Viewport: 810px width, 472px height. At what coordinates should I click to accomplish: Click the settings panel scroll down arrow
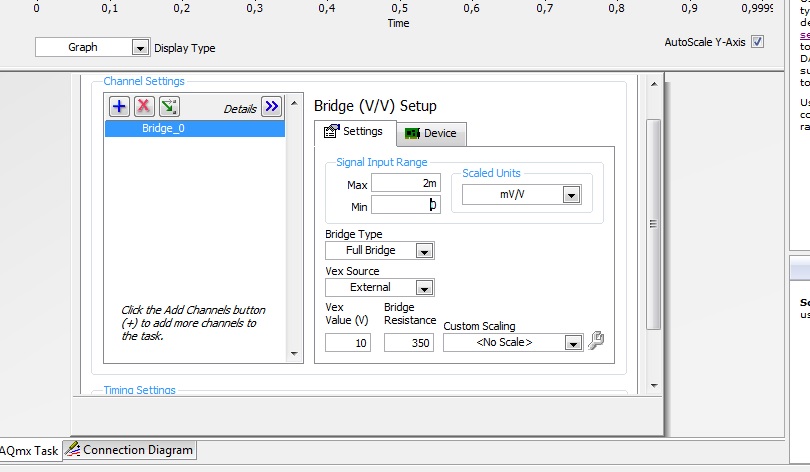(654, 385)
